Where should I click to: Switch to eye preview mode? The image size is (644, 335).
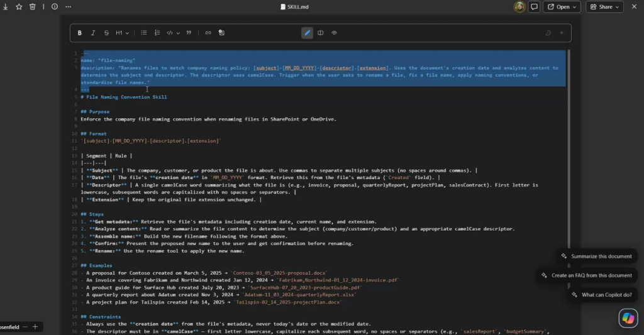(x=335, y=33)
